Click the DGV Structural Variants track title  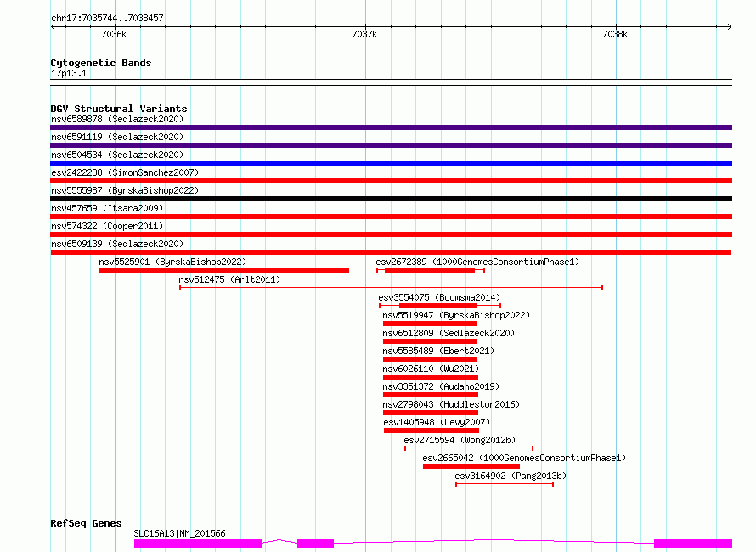[119, 109]
